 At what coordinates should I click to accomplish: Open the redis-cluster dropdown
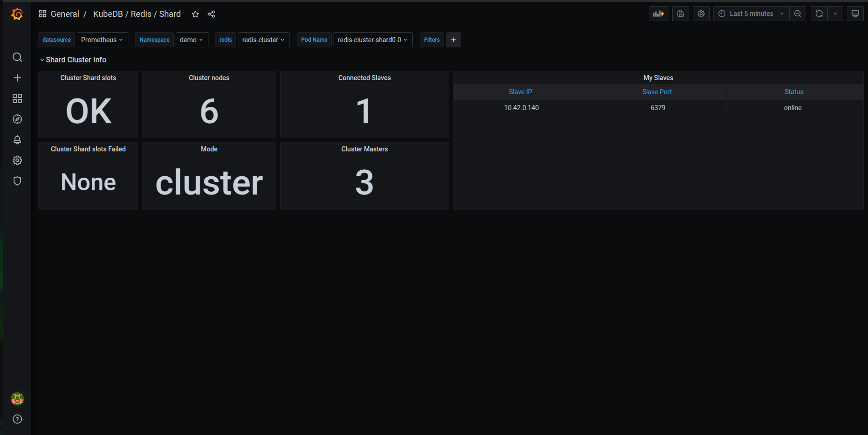pyautogui.click(x=264, y=40)
